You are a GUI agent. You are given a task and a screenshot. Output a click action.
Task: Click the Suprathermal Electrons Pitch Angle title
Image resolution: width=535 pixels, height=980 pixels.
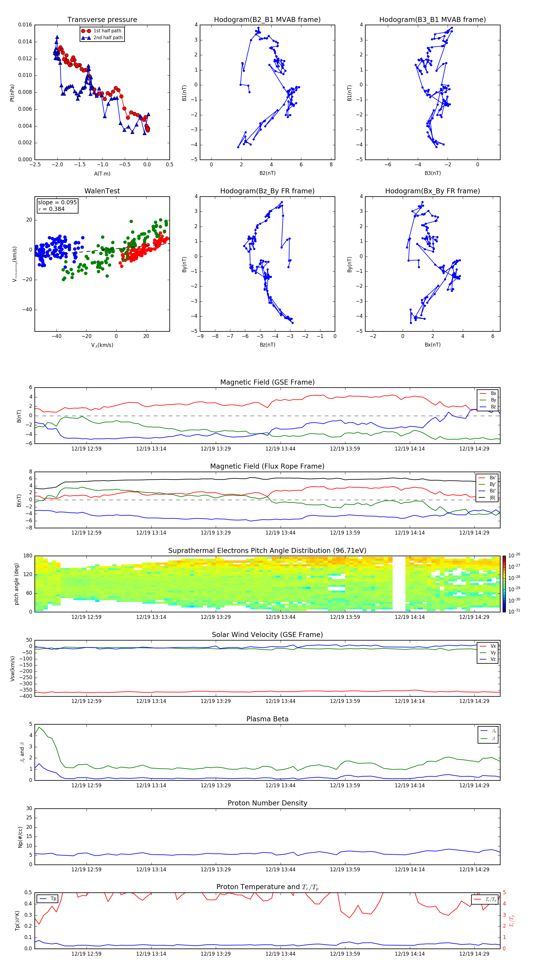[267, 551]
